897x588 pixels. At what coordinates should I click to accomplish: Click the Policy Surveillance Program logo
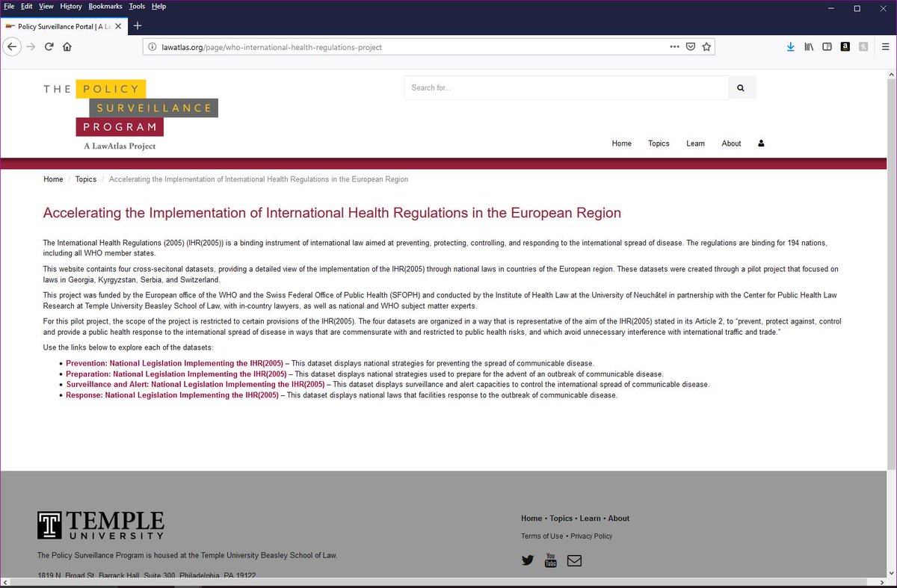tap(130, 114)
